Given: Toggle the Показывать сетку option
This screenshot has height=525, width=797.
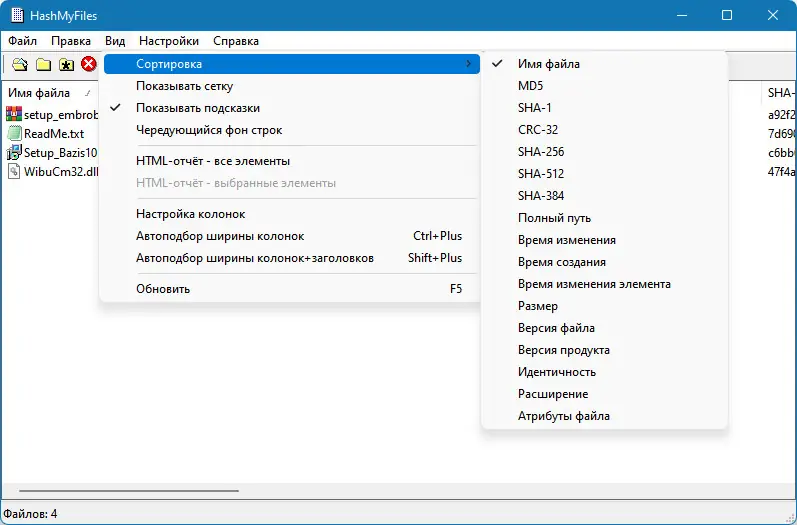Looking at the screenshot, I should (291, 86).
